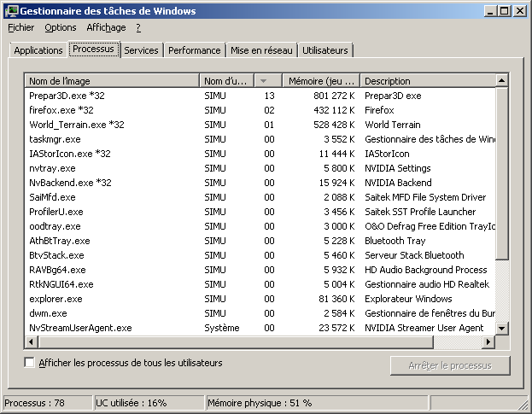
Task: Click the 432 112 K memory value
Action: pyautogui.click(x=334, y=110)
